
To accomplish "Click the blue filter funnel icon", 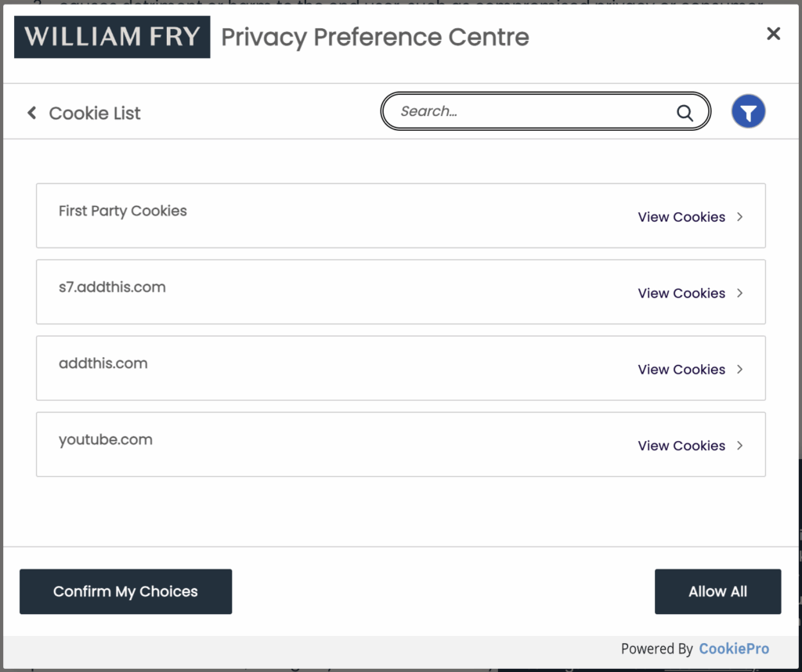I will pos(748,112).
